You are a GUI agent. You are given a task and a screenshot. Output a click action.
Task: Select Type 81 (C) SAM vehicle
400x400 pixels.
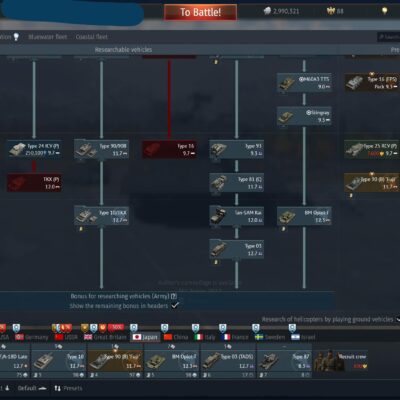(x=236, y=182)
